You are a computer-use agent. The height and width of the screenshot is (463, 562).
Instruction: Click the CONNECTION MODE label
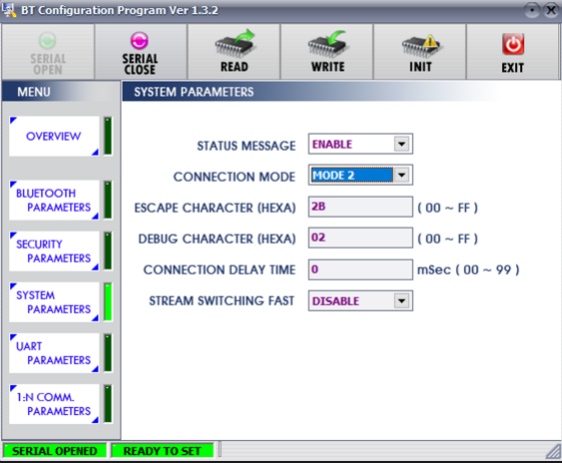234,177
